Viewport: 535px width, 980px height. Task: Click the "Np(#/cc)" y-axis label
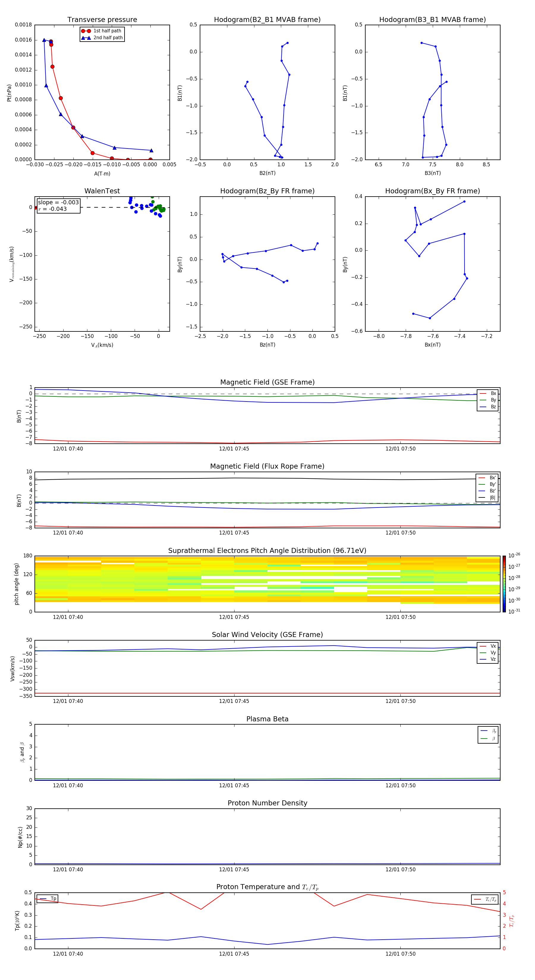[20, 837]
